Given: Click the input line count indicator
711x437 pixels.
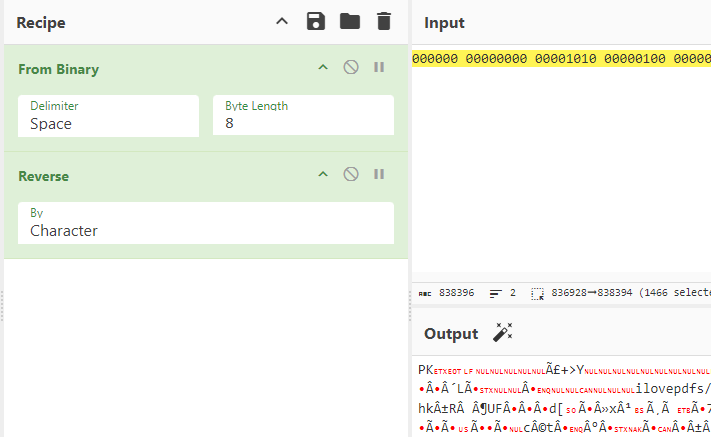Looking at the screenshot, I should tap(503, 294).
